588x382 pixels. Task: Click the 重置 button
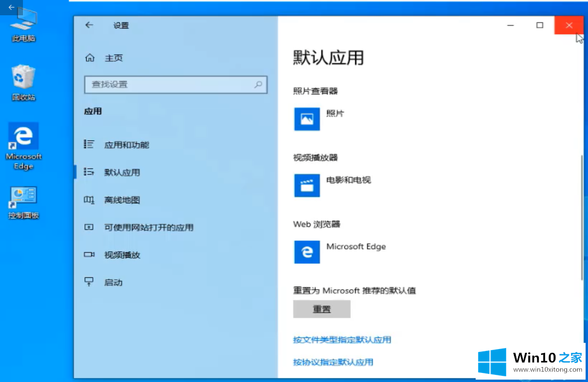point(322,309)
